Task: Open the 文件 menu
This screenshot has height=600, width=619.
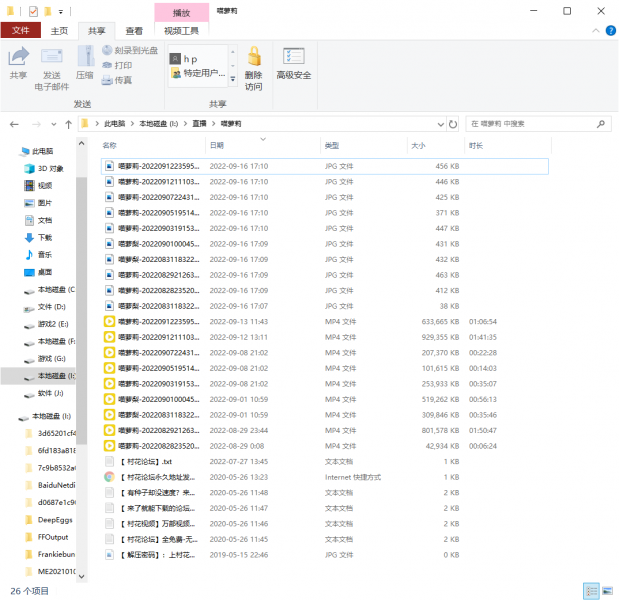Action: tap(20, 31)
